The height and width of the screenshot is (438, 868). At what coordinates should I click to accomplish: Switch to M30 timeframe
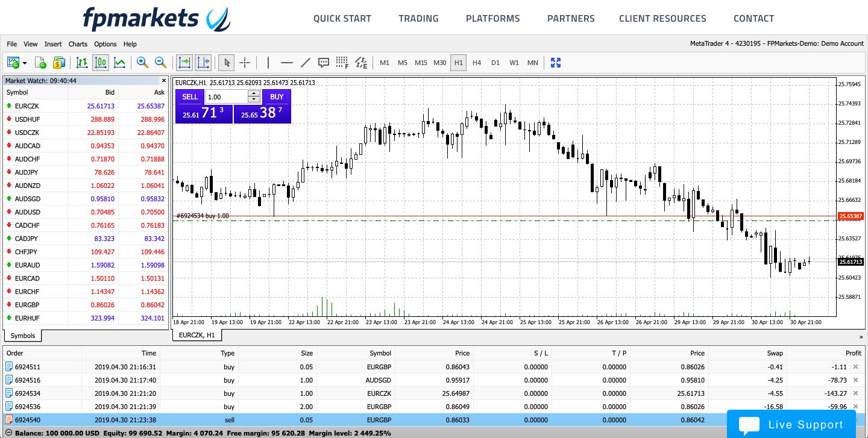point(440,63)
